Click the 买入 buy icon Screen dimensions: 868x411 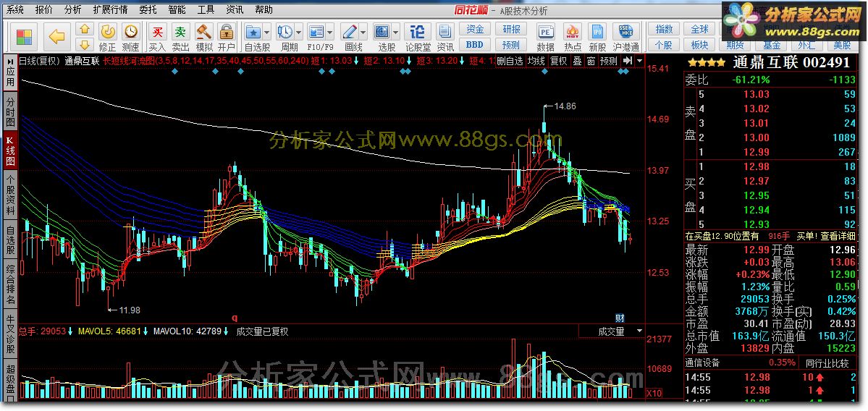158,37
